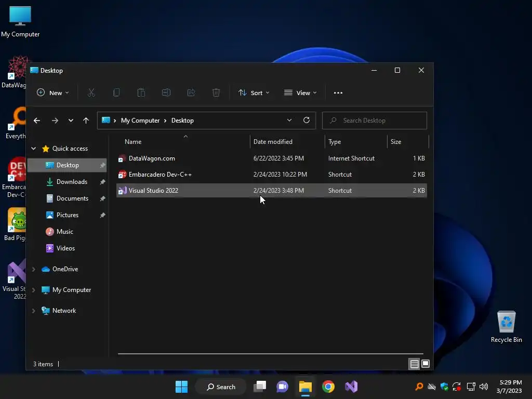Select the DataWagon.com file row
The image size is (532, 399).
[x=271, y=158]
